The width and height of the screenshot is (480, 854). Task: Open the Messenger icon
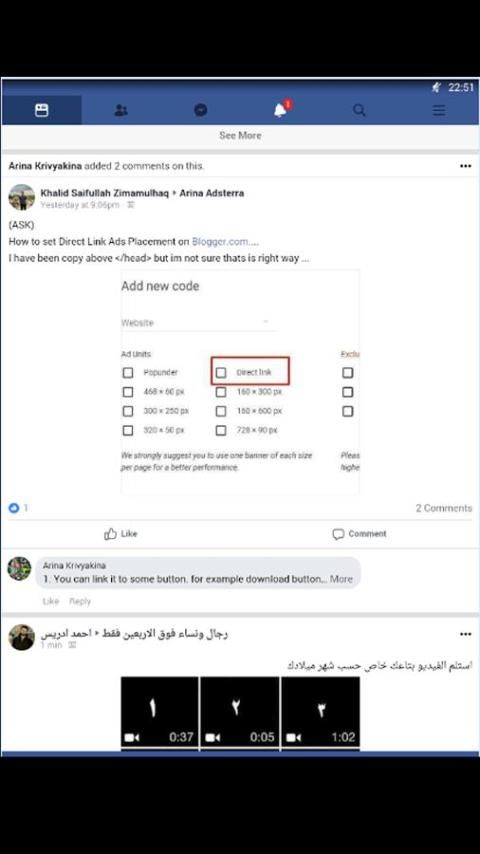(x=200, y=111)
